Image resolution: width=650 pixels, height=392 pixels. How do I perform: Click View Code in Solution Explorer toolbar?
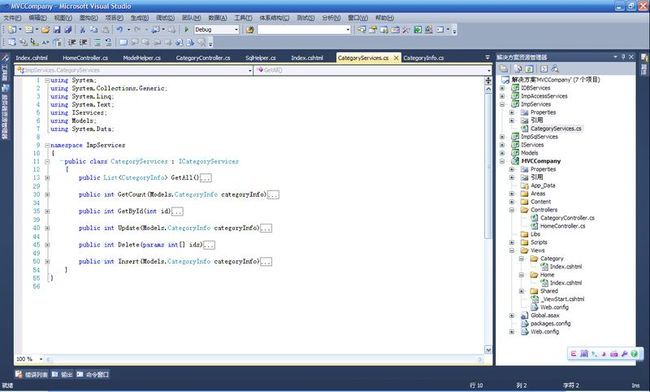(544, 69)
